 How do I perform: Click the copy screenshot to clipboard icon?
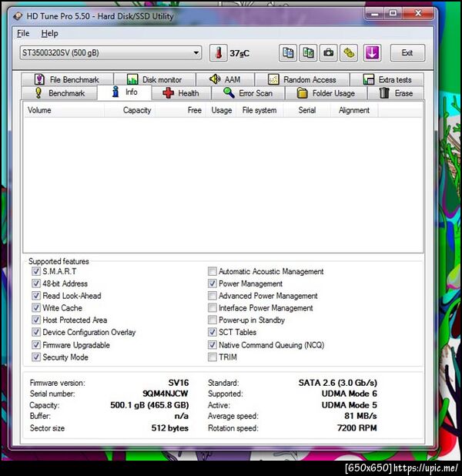[x=308, y=53]
